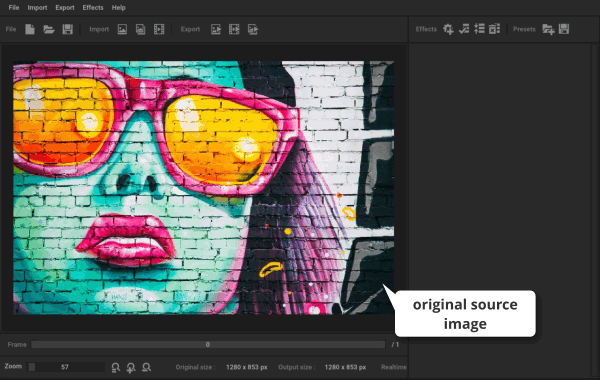Create a new file with the blank page icon
600x380 pixels.
click(30, 29)
